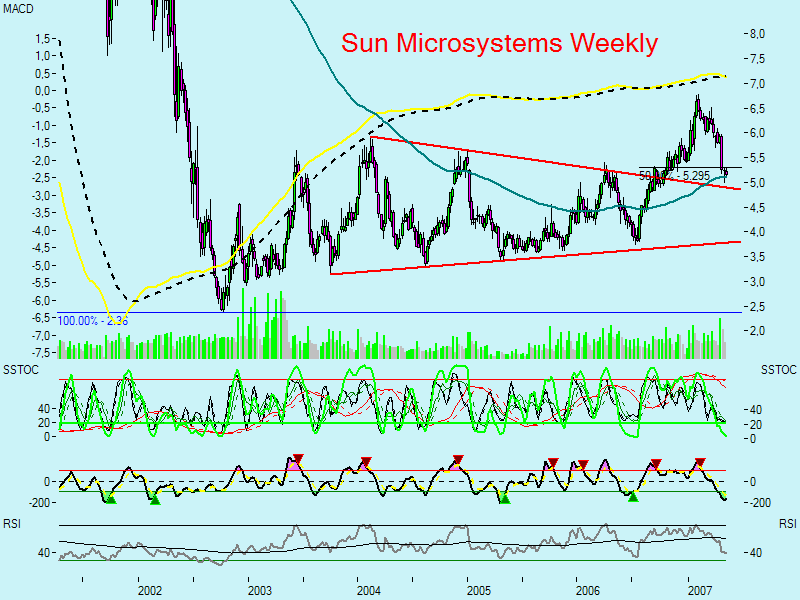Click the 7,0 value on right price scale
Viewport: 800px width, 600px height.
coord(757,83)
